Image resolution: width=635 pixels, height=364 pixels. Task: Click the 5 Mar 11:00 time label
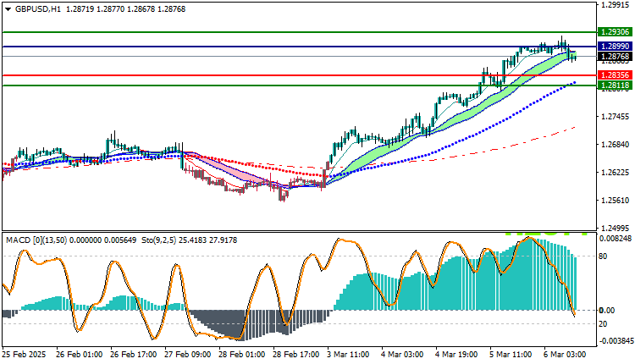click(x=511, y=355)
